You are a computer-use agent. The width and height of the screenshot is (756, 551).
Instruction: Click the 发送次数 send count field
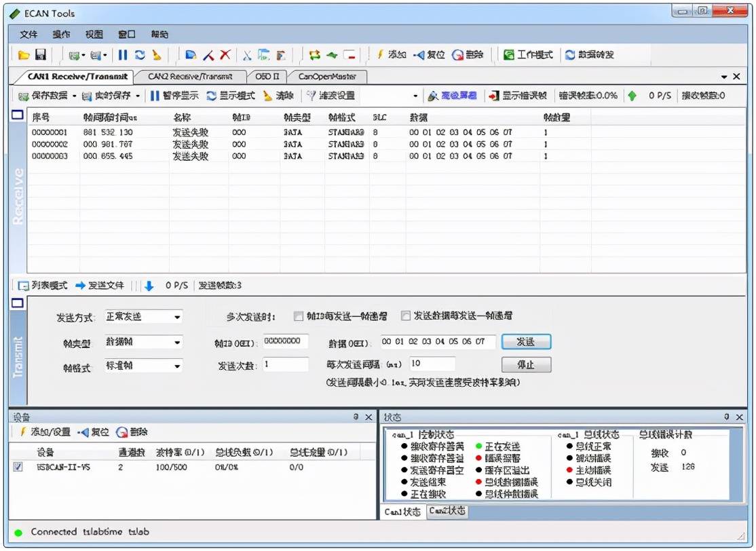[286, 364]
